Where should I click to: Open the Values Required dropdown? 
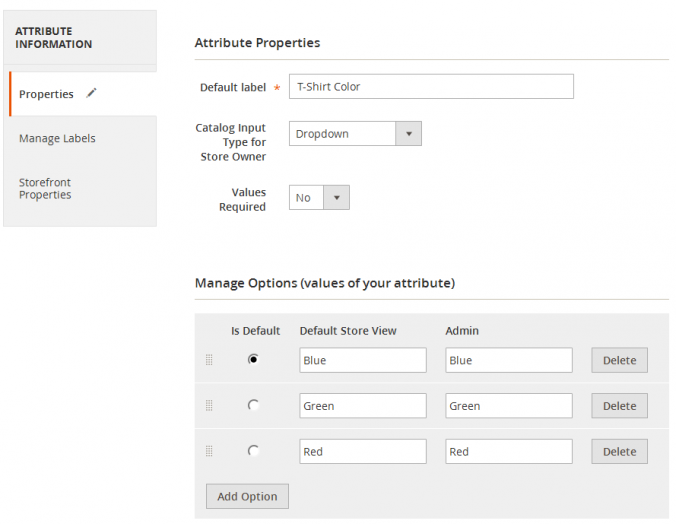[x=319, y=198]
